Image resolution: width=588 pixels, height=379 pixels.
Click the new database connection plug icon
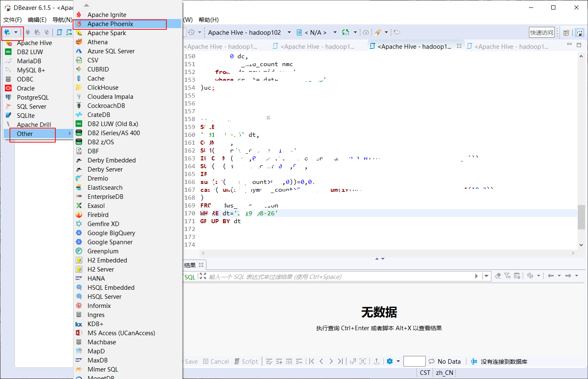coord(7,32)
